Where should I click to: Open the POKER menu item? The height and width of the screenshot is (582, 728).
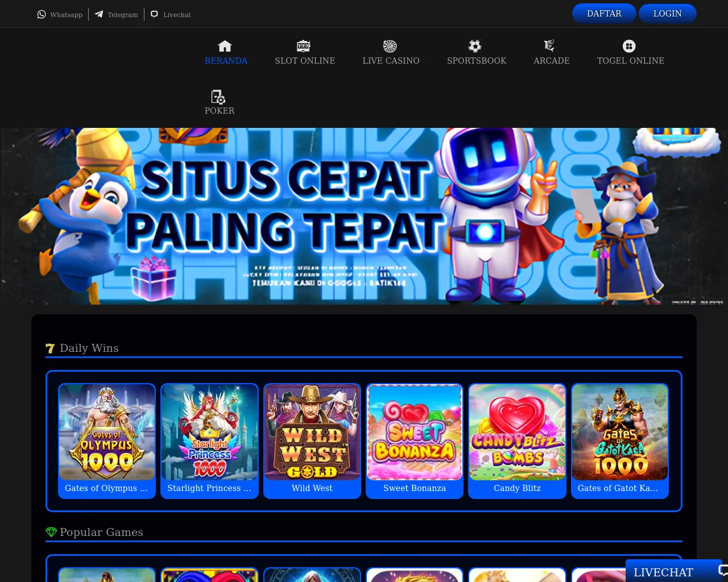tap(220, 111)
